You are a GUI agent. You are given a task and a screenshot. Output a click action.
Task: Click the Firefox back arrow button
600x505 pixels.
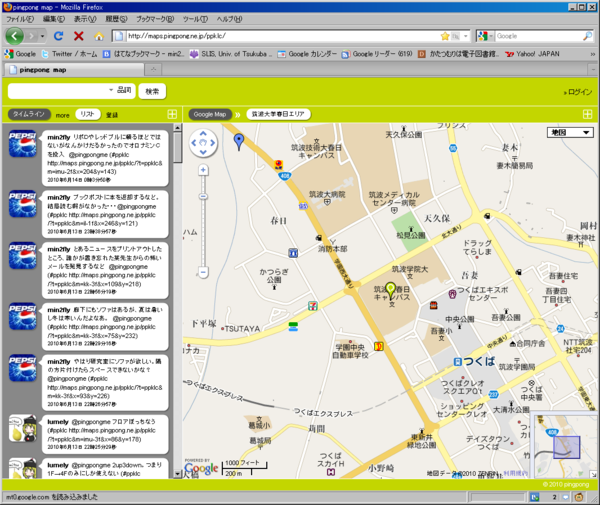[14, 36]
